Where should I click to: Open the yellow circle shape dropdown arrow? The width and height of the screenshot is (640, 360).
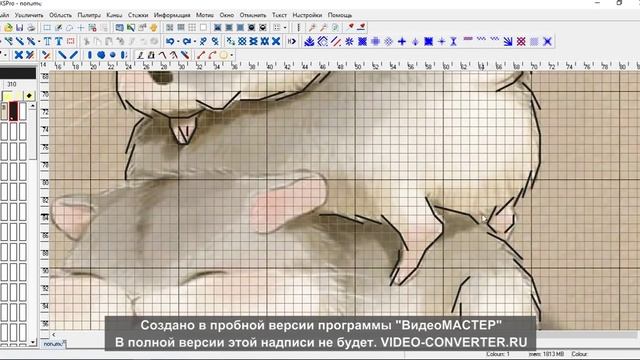point(231,55)
